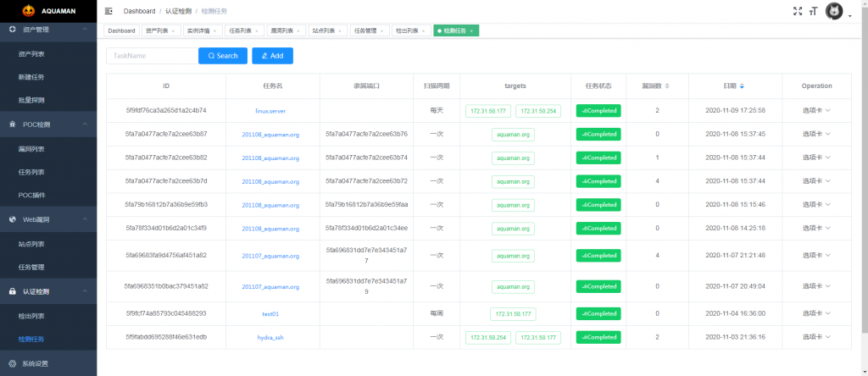Click 172.31.50.254 tag in linux.server row
Viewport: 868px width, 376px height.
pyautogui.click(x=538, y=111)
